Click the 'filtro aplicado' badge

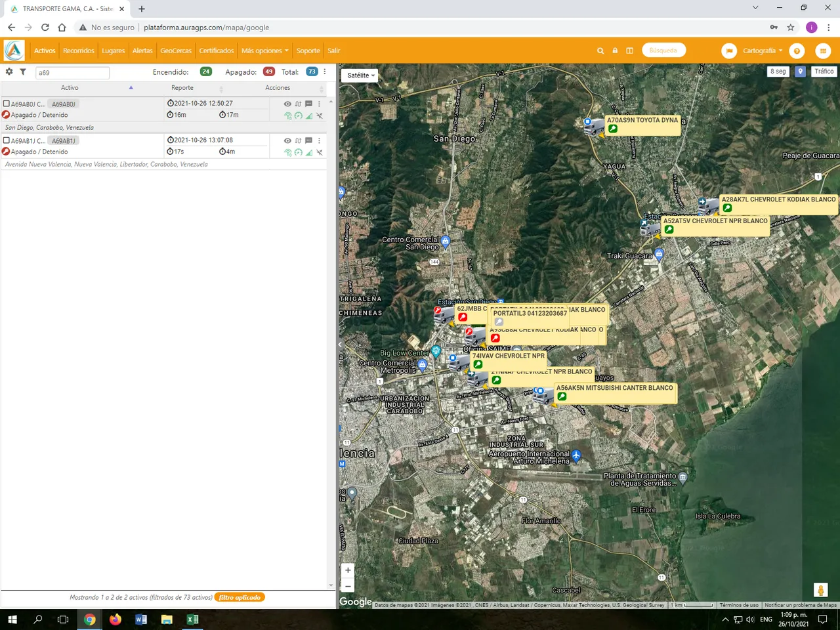(x=240, y=597)
